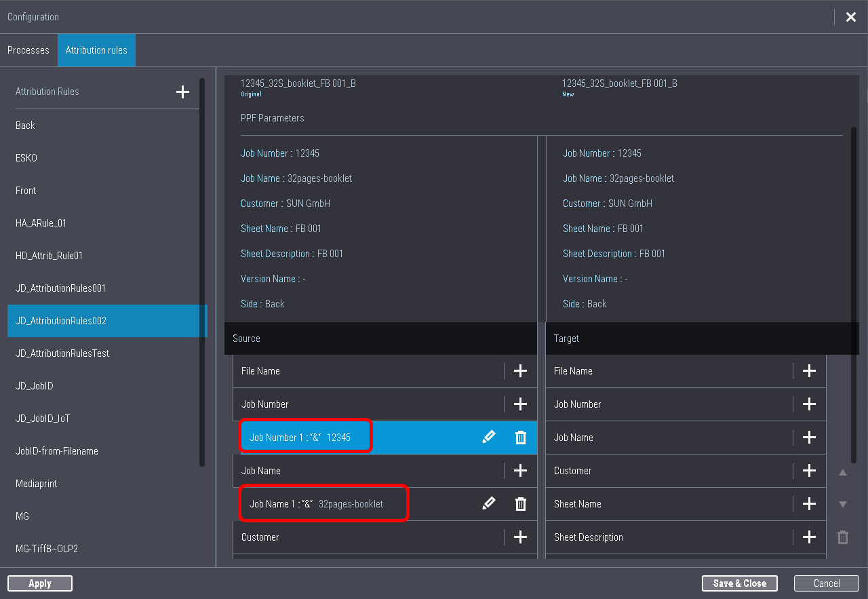Add Source Job Number entry
The height and width of the screenshot is (599, 868).
520,404
